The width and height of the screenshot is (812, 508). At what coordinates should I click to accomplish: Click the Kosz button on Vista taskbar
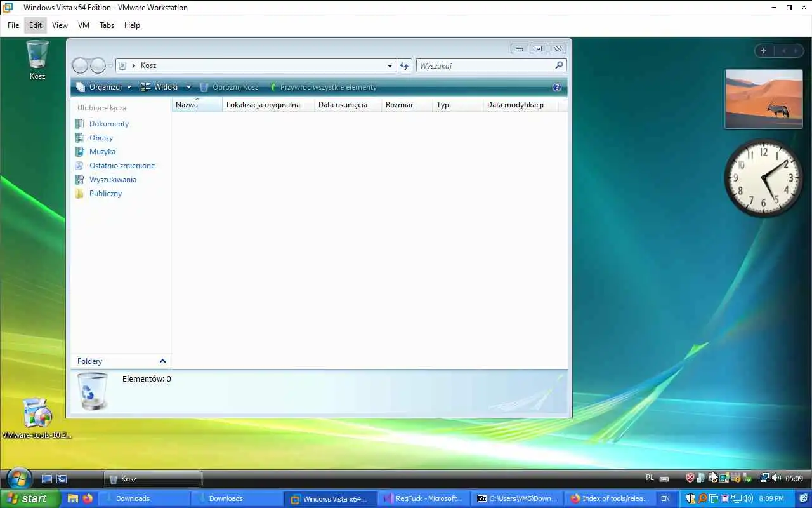152,479
